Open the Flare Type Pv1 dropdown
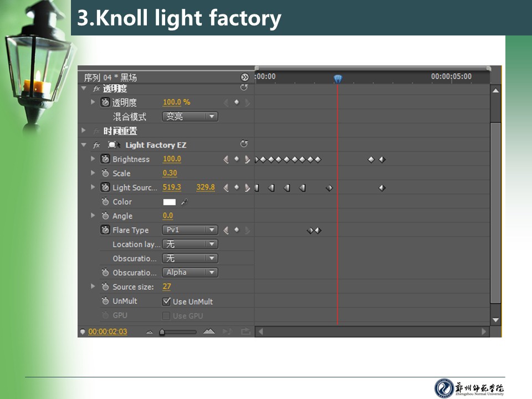532x399 pixels. click(x=190, y=229)
